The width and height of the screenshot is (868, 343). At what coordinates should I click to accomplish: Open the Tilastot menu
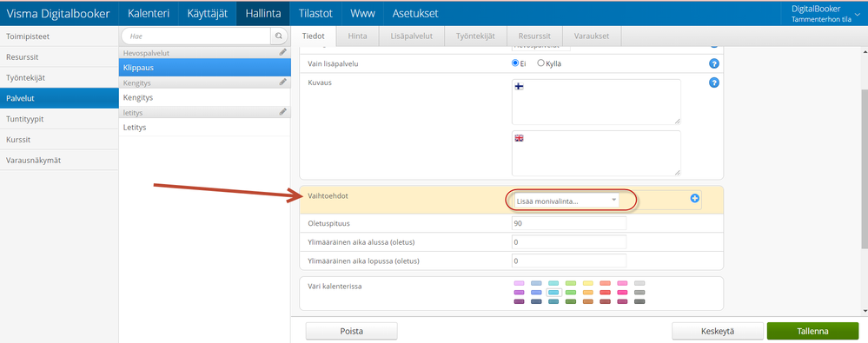coord(315,13)
